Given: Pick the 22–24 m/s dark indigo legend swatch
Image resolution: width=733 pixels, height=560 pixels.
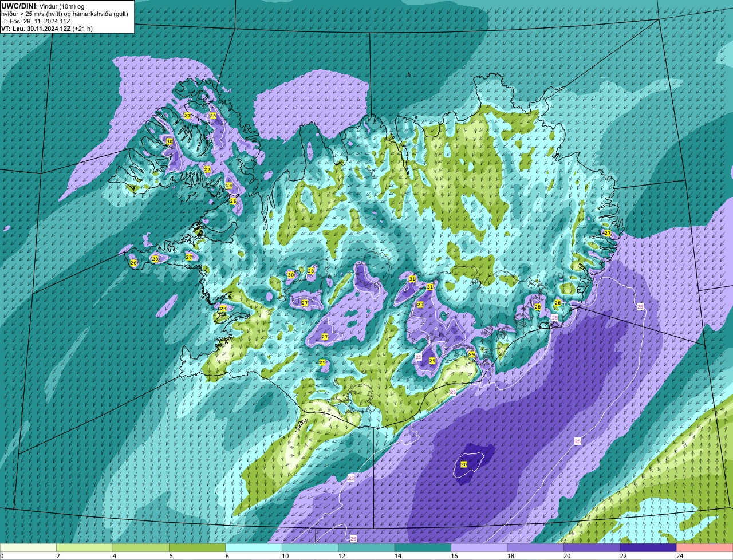Looking at the screenshot, I should coord(649,547).
